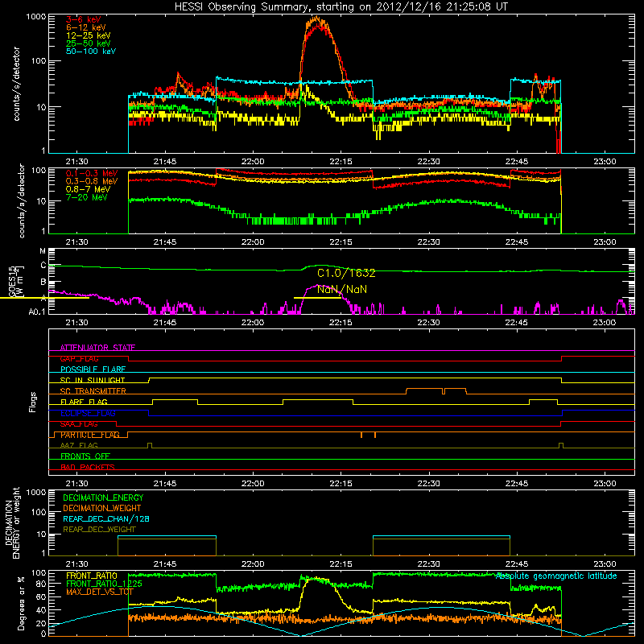Select the 'FRONTS_OFF' flag label

85,456
